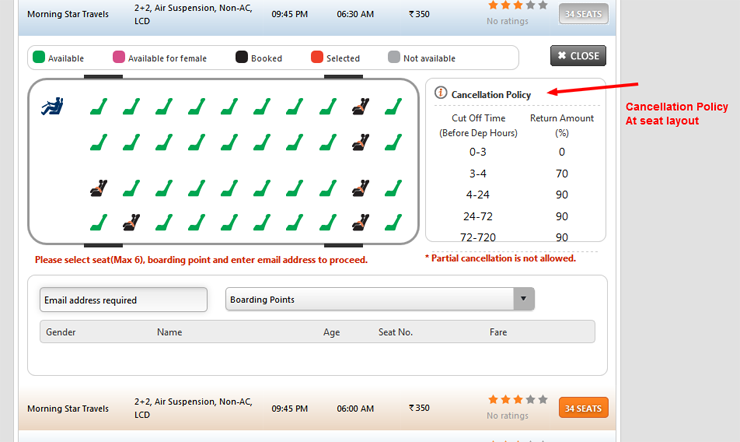Click the booked seat at third row's left end
Screen dimensions: 740x442
click(x=98, y=187)
